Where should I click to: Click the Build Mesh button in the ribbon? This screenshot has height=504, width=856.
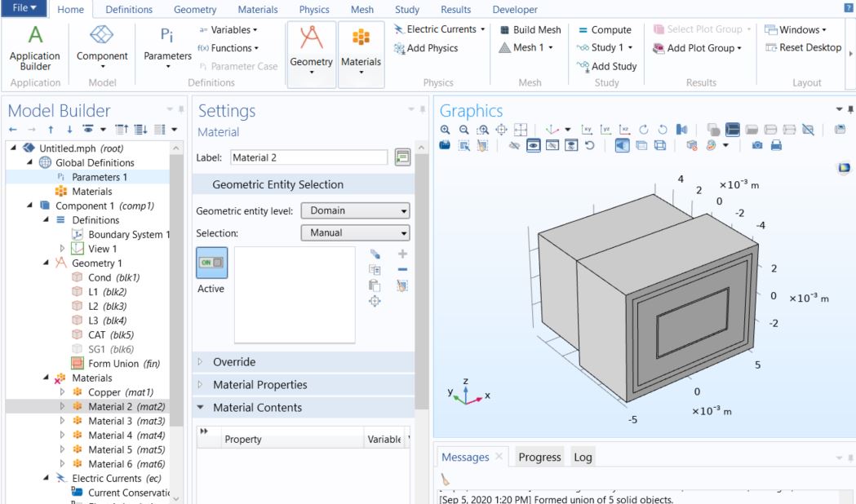click(x=529, y=29)
